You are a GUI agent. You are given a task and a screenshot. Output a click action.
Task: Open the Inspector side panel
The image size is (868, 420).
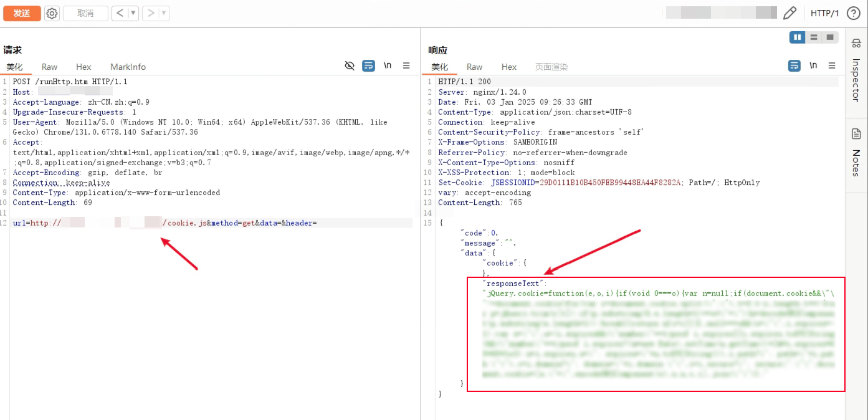[856, 72]
